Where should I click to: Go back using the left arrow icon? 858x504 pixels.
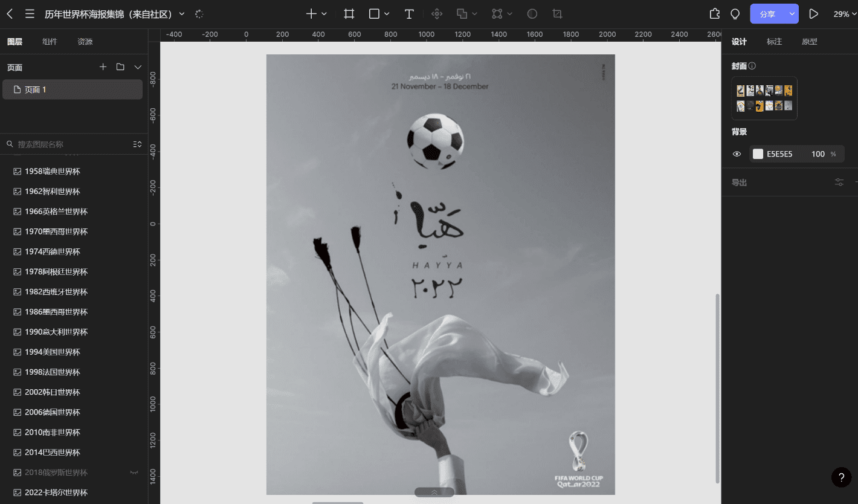pos(10,14)
